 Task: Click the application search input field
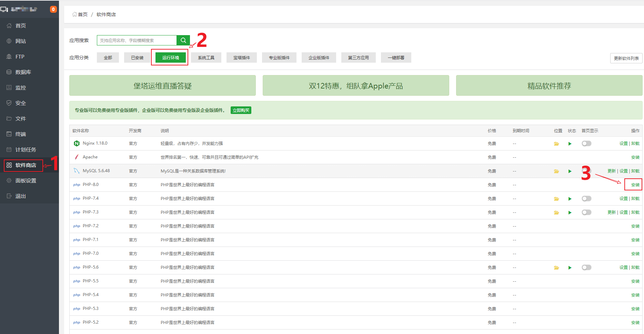[x=137, y=40]
